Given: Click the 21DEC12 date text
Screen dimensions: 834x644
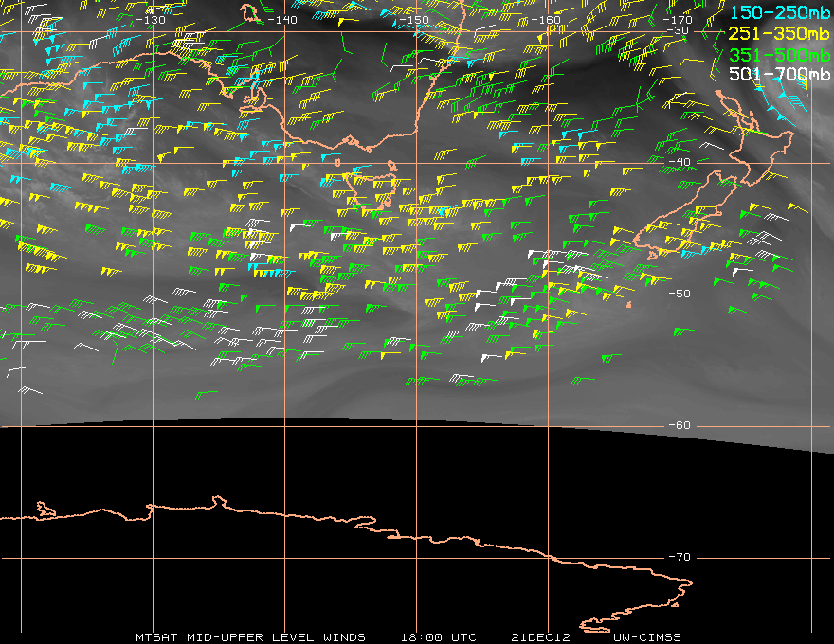Looking at the screenshot, I should (x=540, y=637).
